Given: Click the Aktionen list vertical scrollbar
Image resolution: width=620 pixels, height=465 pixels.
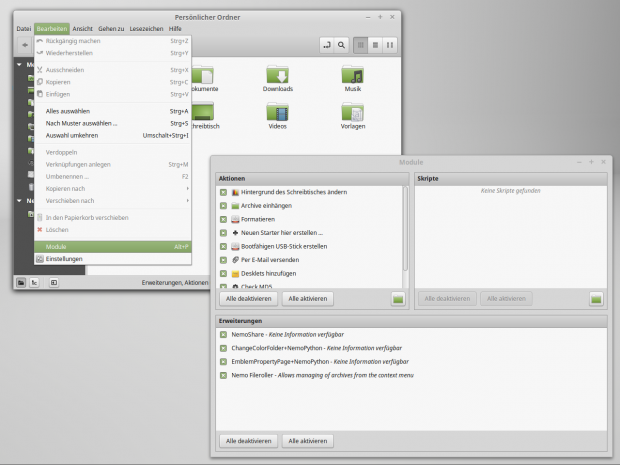Looking at the screenshot, I should click(405, 230).
